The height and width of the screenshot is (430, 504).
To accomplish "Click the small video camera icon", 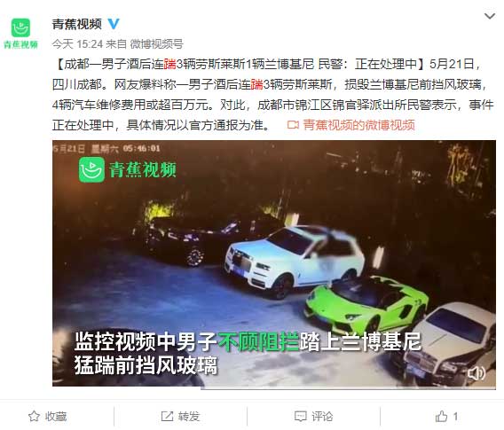I will tap(293, 125).
